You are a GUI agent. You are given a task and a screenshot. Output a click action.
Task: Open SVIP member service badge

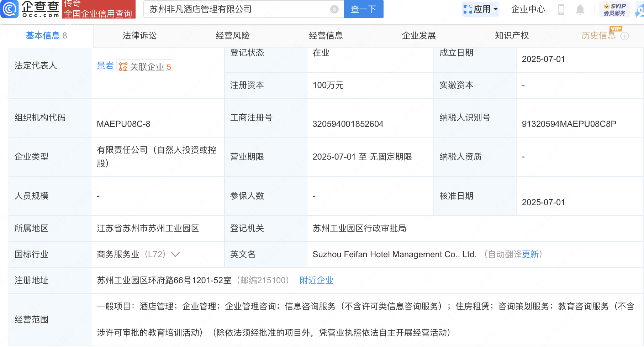point(614,9)
